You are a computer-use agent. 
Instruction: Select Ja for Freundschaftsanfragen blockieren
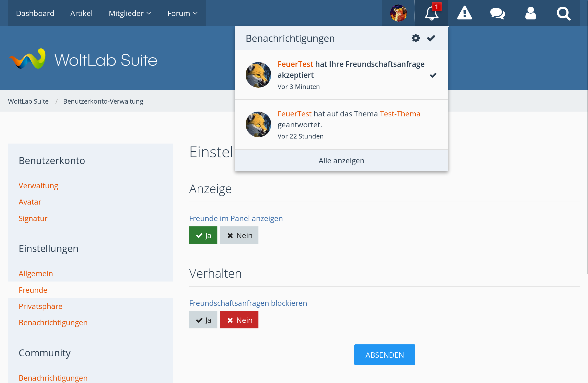click(203, 320)
